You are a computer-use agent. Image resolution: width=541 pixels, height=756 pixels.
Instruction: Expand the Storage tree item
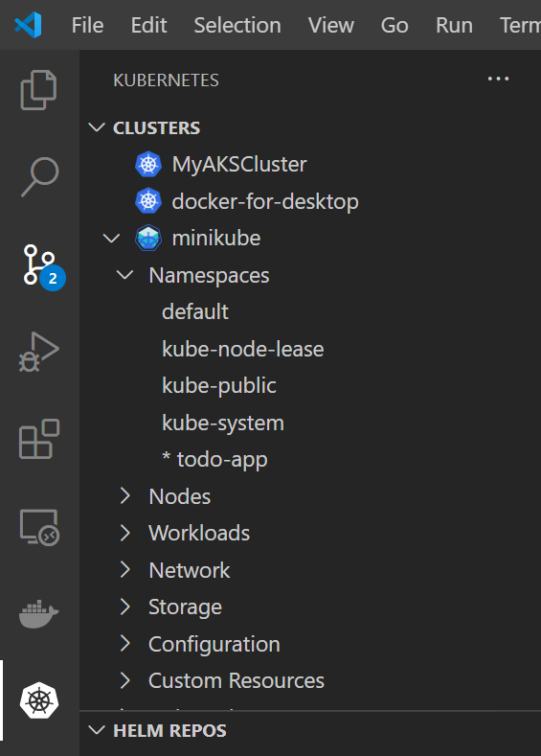pyautogui.click(x=125, y=607)
